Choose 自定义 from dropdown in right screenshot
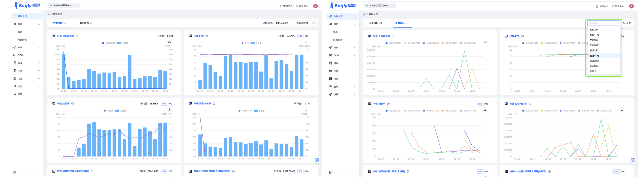644x180 pixels. click(x=604, y=71)
